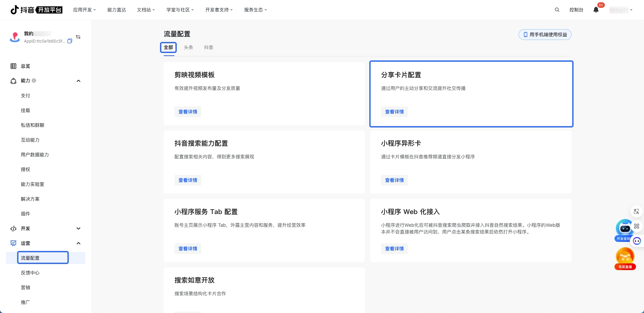Open the 文档站 dropdown menu
644x313 pixels.
[x=146, y=10]
